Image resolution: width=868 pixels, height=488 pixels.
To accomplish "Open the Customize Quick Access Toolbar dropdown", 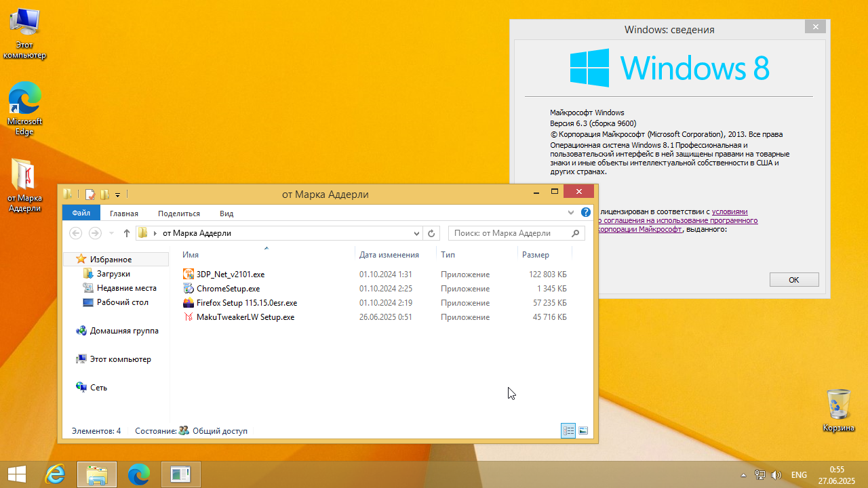I will click(x=117, y=195).
